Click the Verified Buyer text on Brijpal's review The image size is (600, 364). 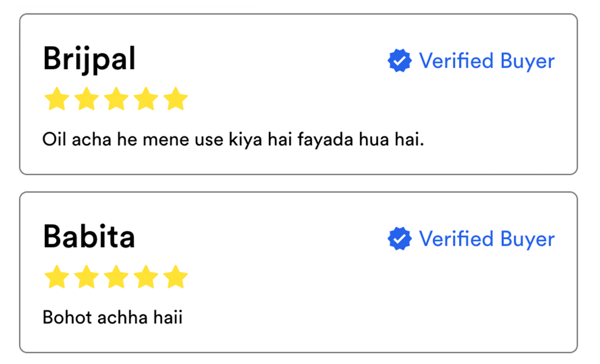[487, 60]
